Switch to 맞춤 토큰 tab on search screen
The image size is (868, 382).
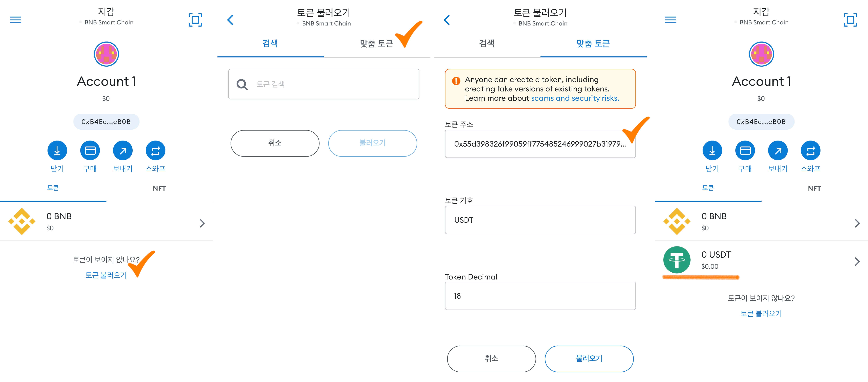(376, 44)
